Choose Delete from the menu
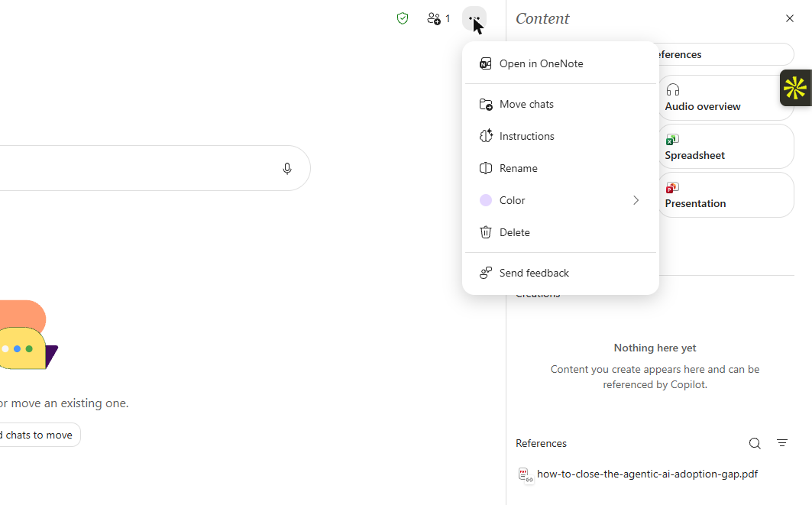 click(561, 232)
